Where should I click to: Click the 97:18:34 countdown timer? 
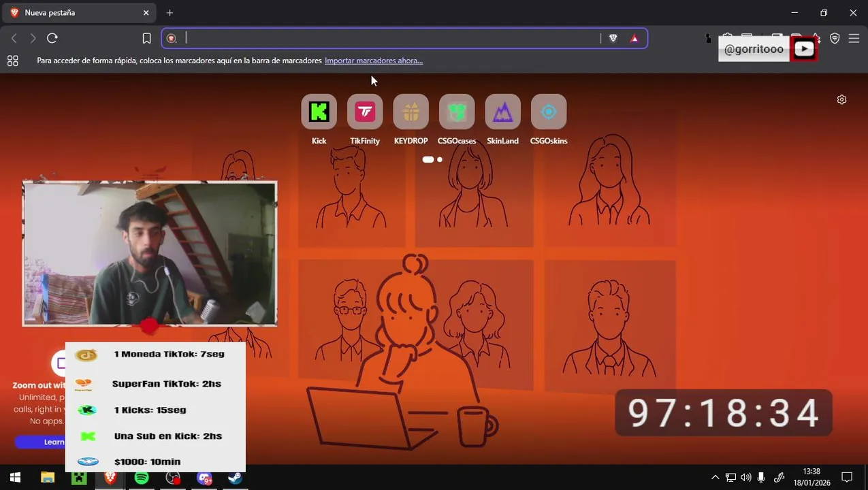point(723,413)
